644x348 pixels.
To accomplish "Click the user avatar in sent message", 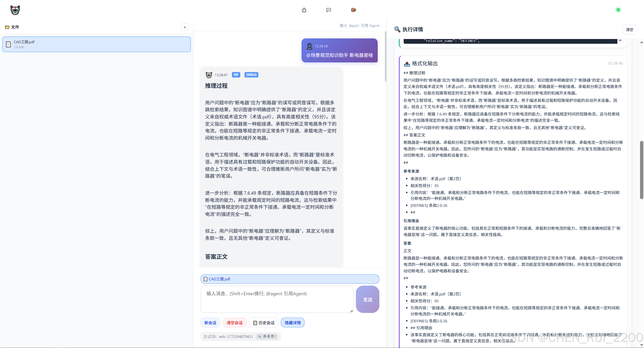I will coord(310,46).
